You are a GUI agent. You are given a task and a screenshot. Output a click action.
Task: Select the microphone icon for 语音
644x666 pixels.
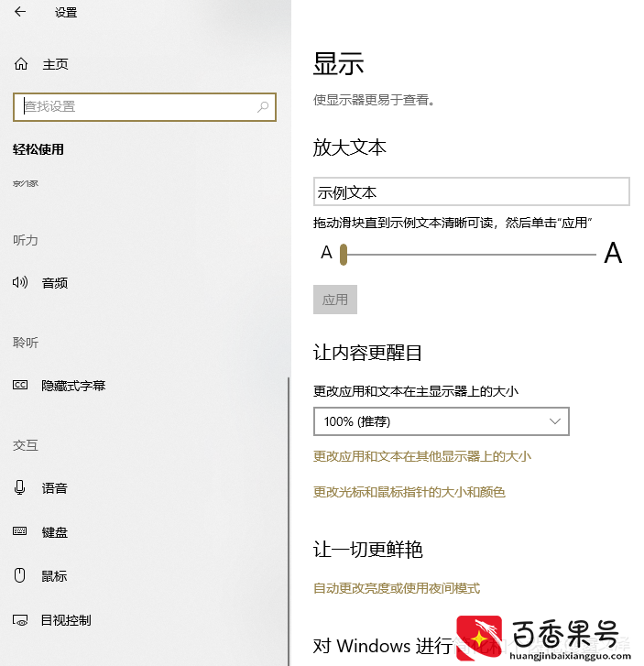[x=19, y=487]
